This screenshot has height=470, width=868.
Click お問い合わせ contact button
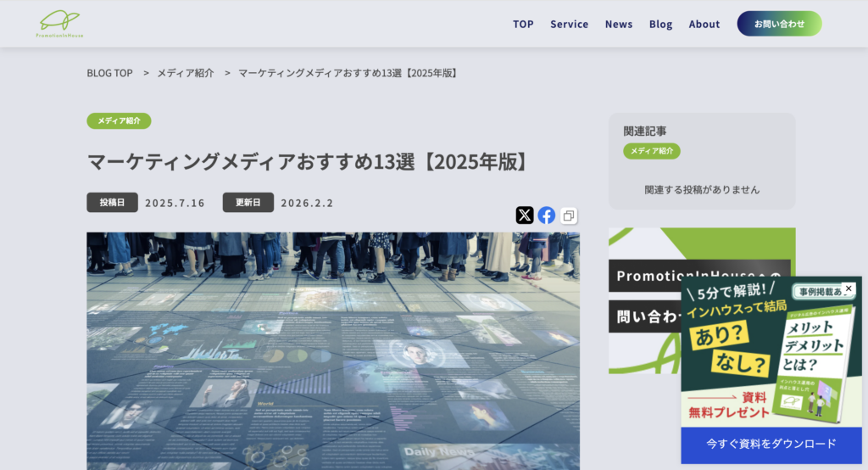tap(779, 24)
